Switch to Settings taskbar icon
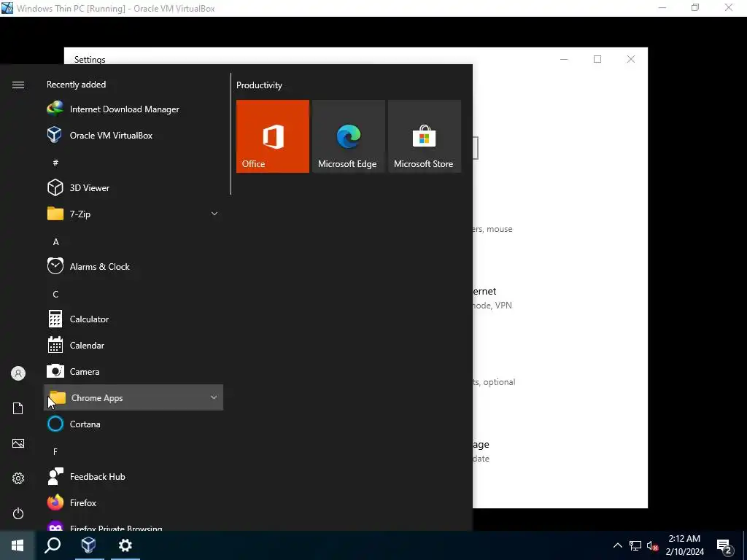747x560 pixels. [x=125, y=545]
